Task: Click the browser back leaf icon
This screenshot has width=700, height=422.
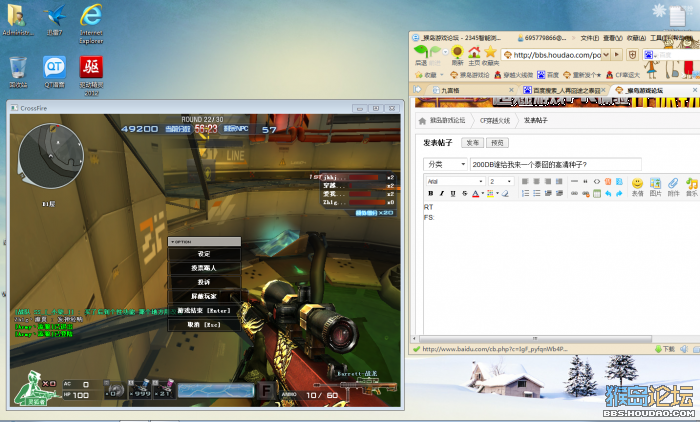Action: (x=421, y=52)
